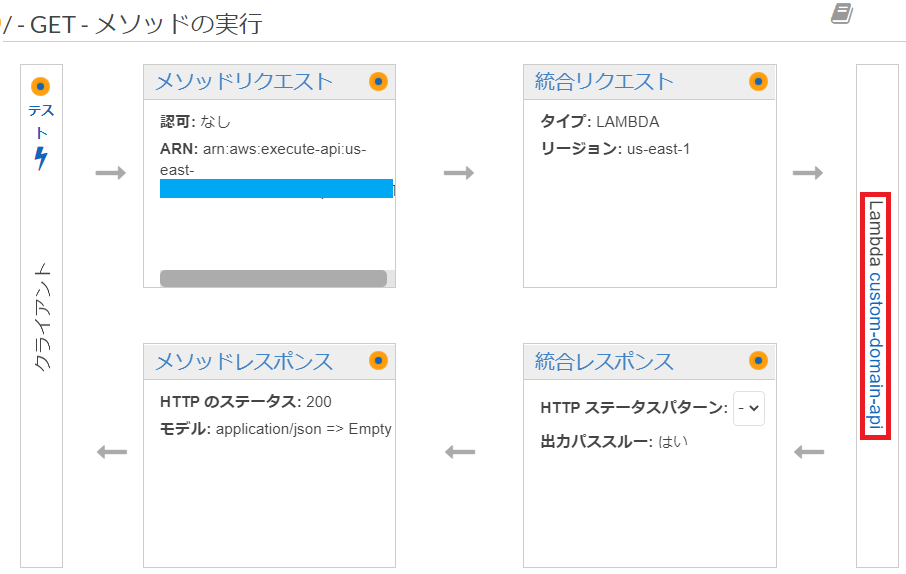The width and height of the screenshot is (906, 574).
Task: Open the custom-domain-api Lambda function link
Action: [876, 351]
